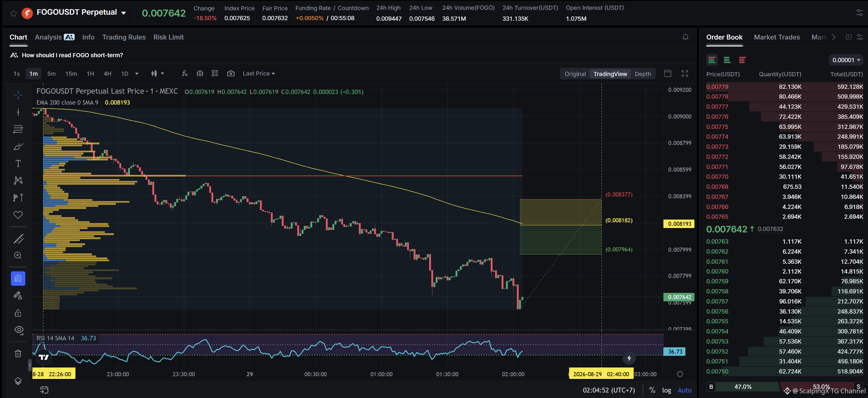The image size is (868, 398).
Task: Expand the FOGOUSDT Perpetual pair dropdown
Action: click(x=124, y=13)
